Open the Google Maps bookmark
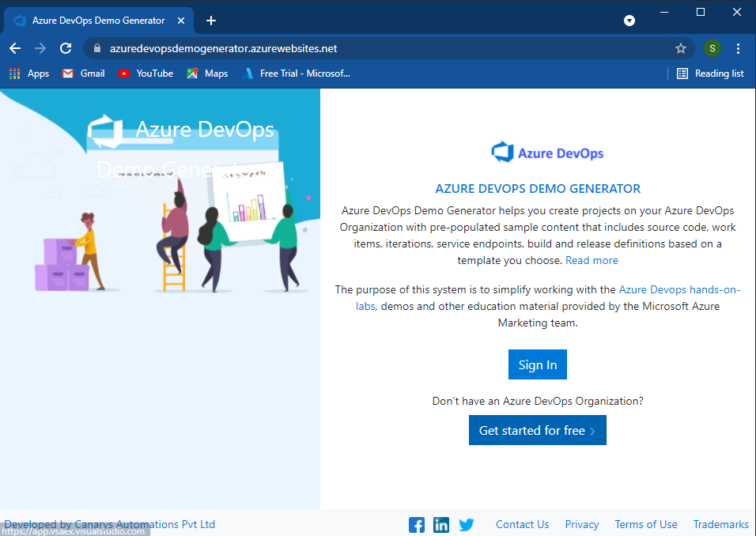 [207, 73]
